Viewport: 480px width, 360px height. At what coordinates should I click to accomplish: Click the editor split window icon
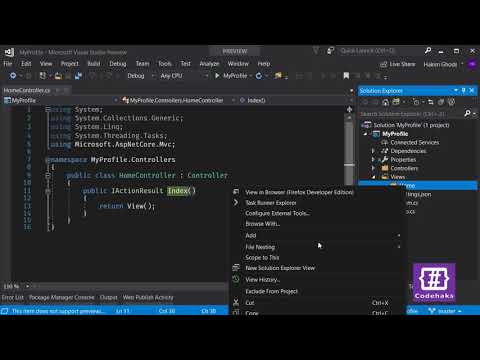pyautogui.click(x=349, y=109)
